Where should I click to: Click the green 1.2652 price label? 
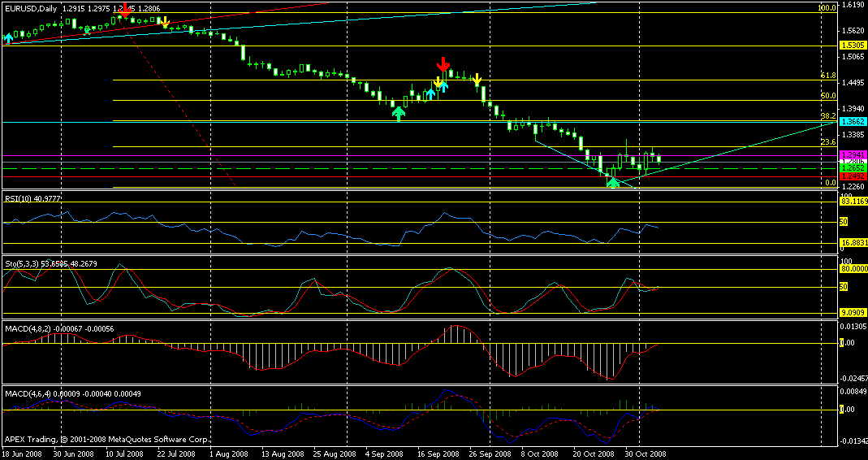pyautogui.click(x=853, y=168)
